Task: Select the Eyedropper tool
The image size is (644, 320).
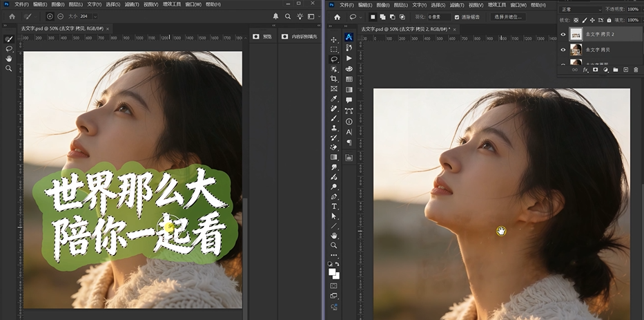Action: [334, 99]
